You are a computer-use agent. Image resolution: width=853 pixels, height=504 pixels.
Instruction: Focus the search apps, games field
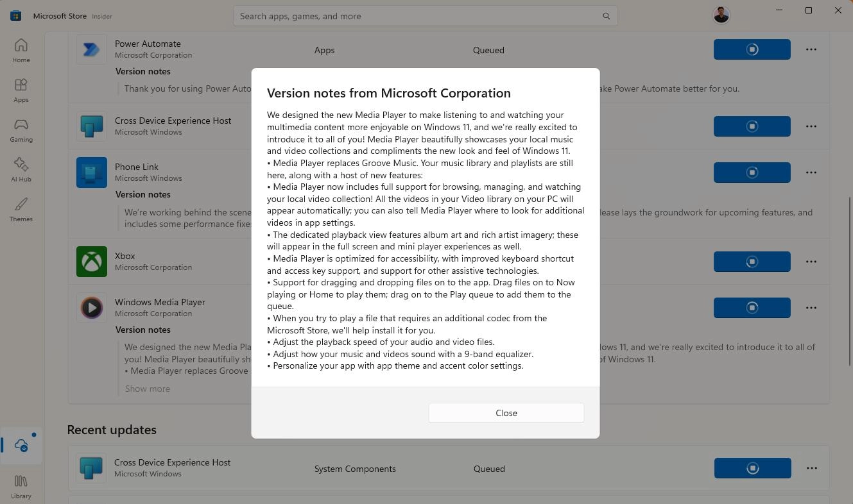[x=425, y=16]
